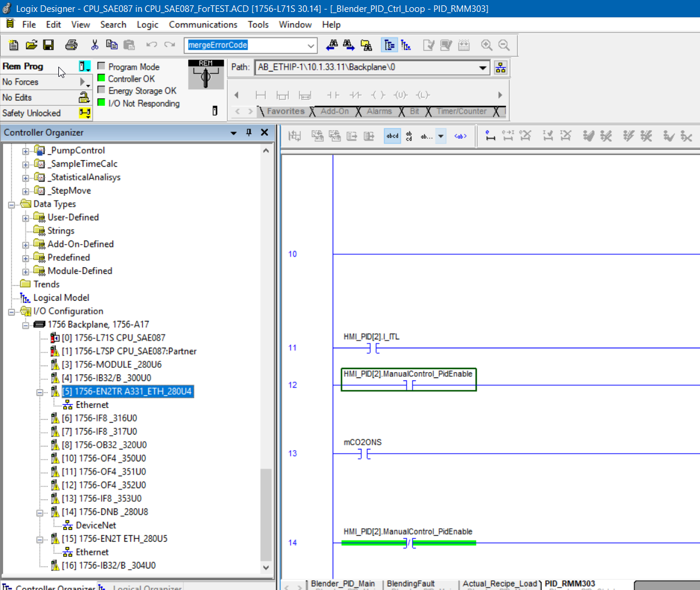Viewport: 700px width, 590px height.
Task: Click the Find All binoculars icon
Action: [366, 45]
